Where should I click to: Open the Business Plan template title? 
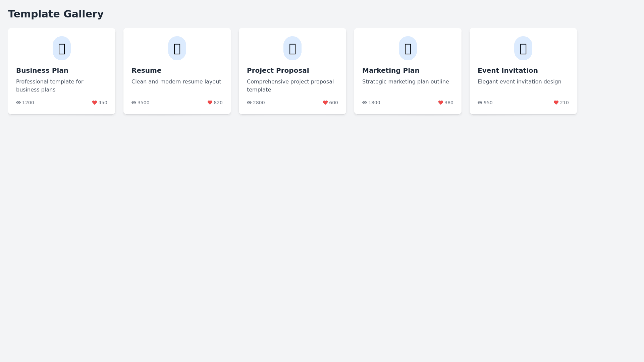coord(42,70)
